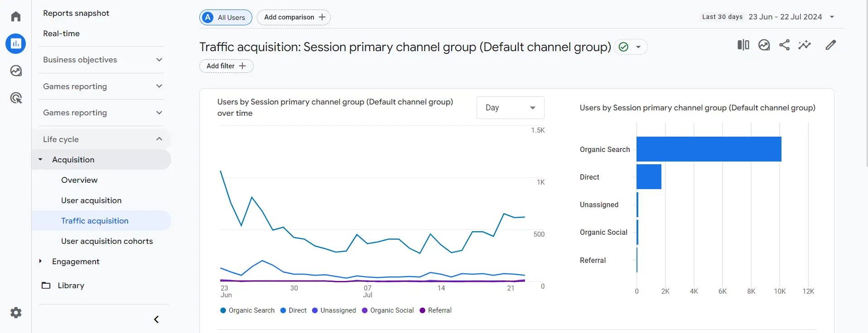The height and width of the screenshot is (333, 868).
Task: Click the Edit comparisons columns icon
Action: coord(743,45)
